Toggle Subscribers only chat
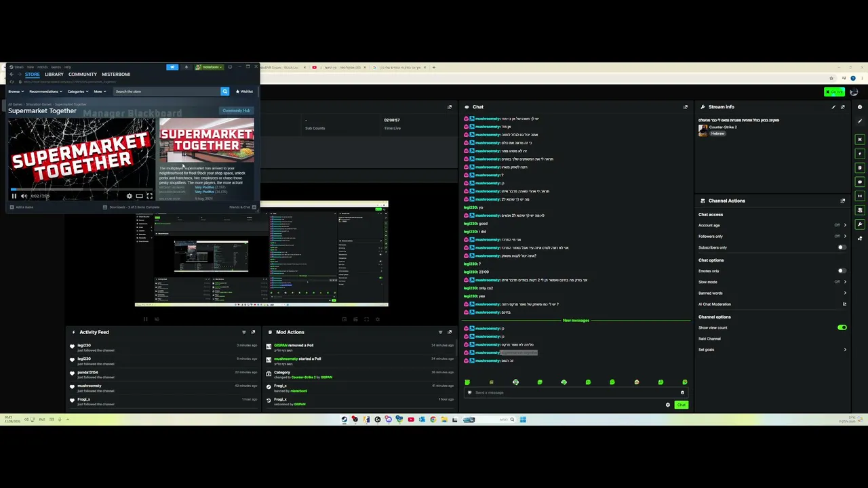The height and width of the screenshot is (488, 868). pyautogui.click(x=842, y=247)
